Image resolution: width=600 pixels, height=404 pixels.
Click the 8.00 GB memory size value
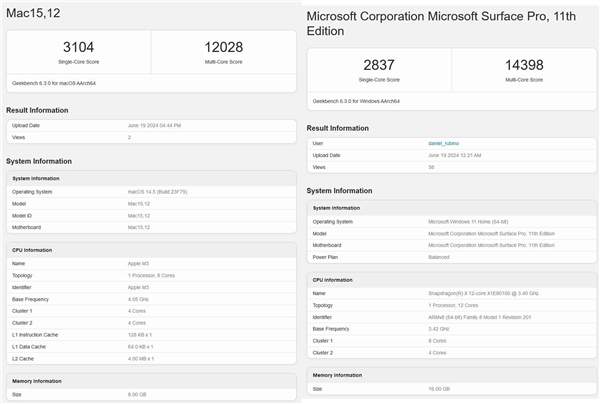click(x=137, y=395)
